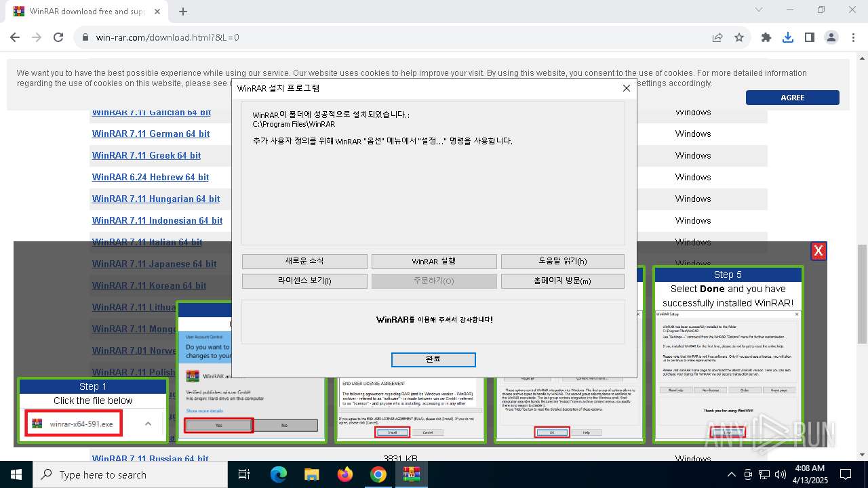Share this page via the share icon

click(717, 37)
